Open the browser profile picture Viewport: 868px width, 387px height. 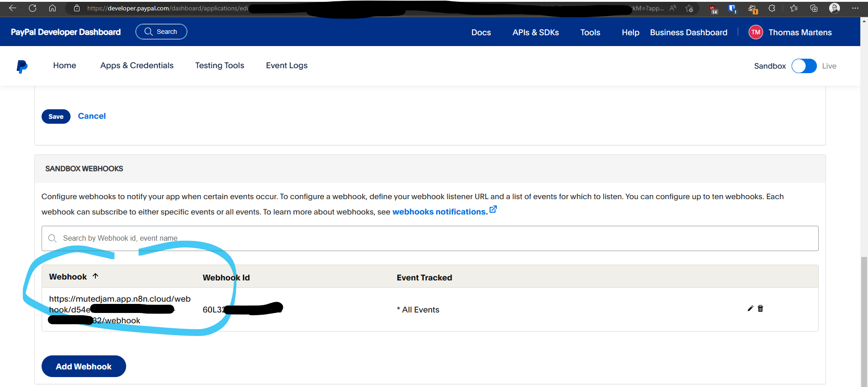pyautogui.click(x=835, y=8)
